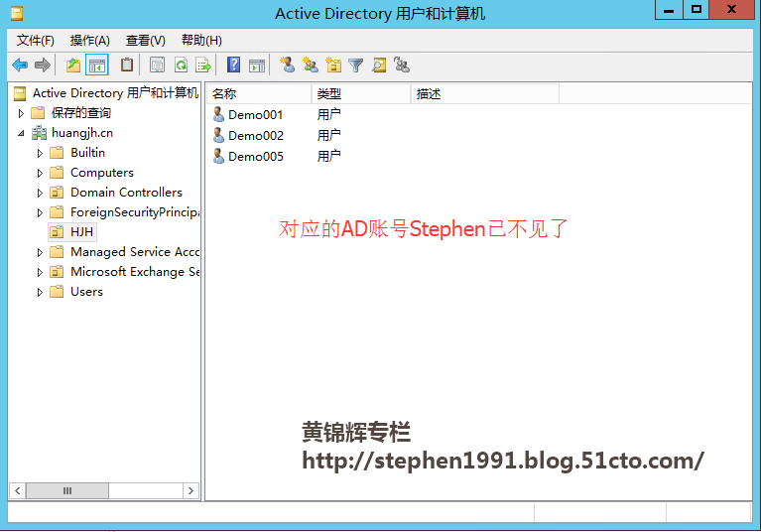Toggle the action pane toolbar icon

pyautogui.click(x=257, y=66)
